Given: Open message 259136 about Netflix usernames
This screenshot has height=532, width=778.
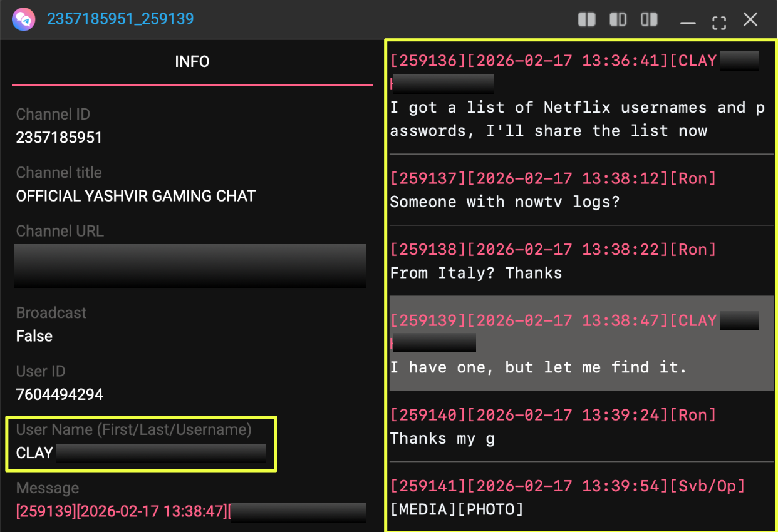Looking at the screenshot, I should (x=576, y=119).
